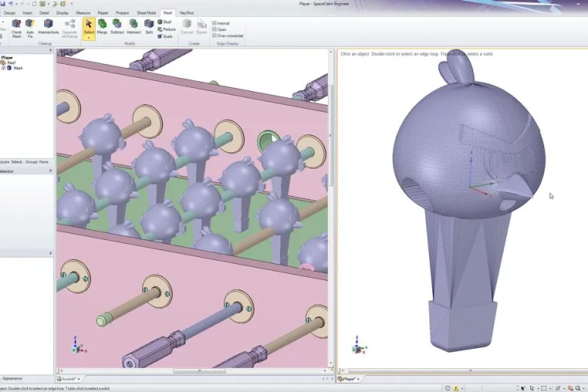Toggle visibility checkbox for Mesh in tree
The width and height of the screenshot is (588, 392).
(x=3, y=68)
